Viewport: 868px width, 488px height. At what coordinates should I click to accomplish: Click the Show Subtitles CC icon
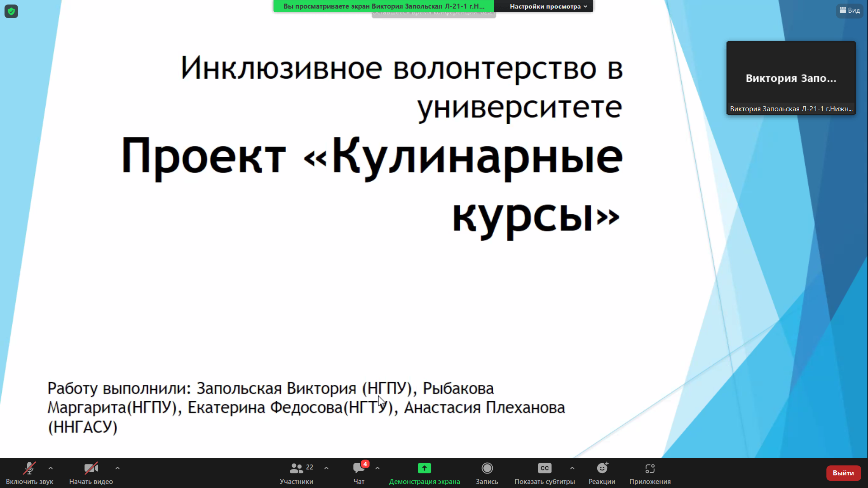click(x=544, y=469)
